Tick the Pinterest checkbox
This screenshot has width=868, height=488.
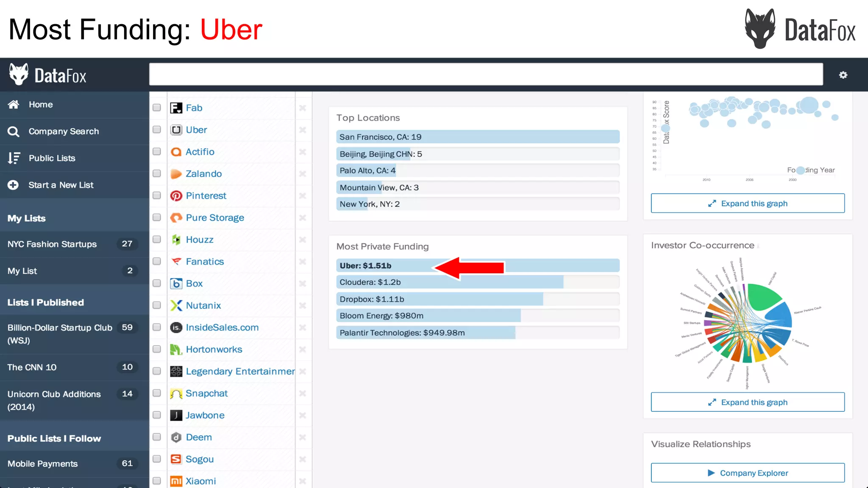click(x=157, y=195)
